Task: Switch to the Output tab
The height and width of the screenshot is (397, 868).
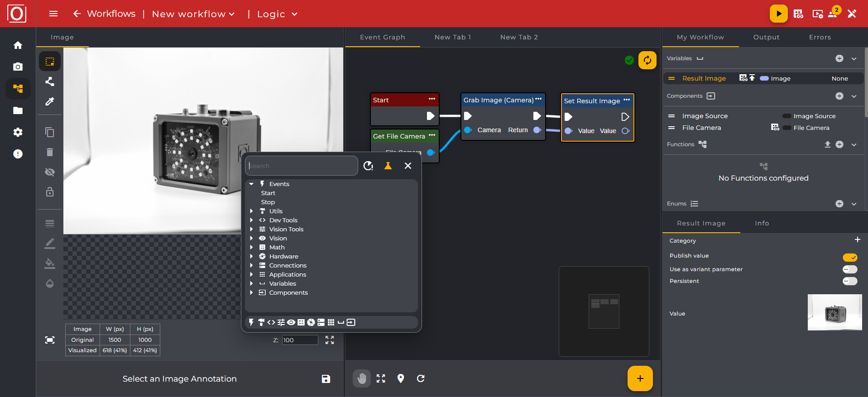Action: pos(766,37)
